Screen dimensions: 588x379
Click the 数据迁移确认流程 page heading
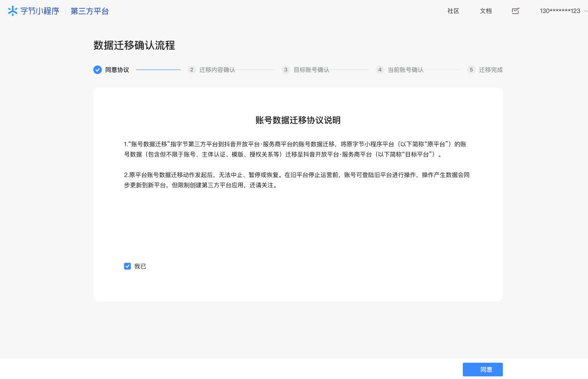tap(134, 45)
